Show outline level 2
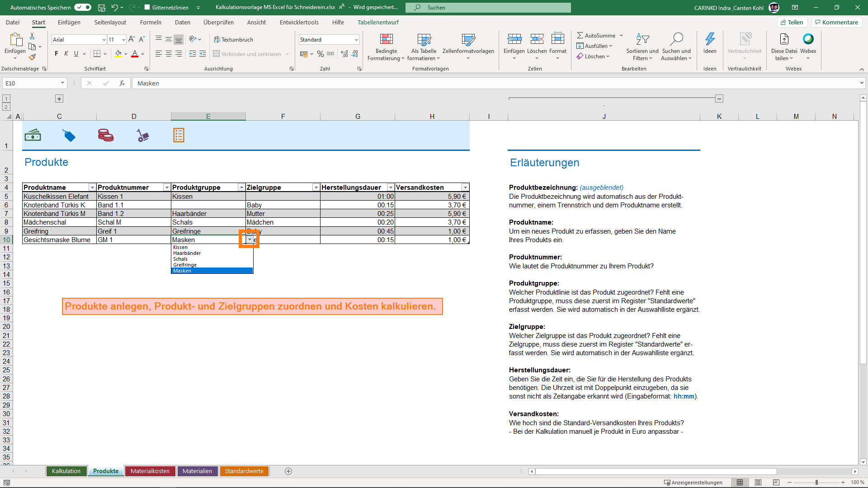Screen dimensions: 868x488 click(x=6, y=107)
